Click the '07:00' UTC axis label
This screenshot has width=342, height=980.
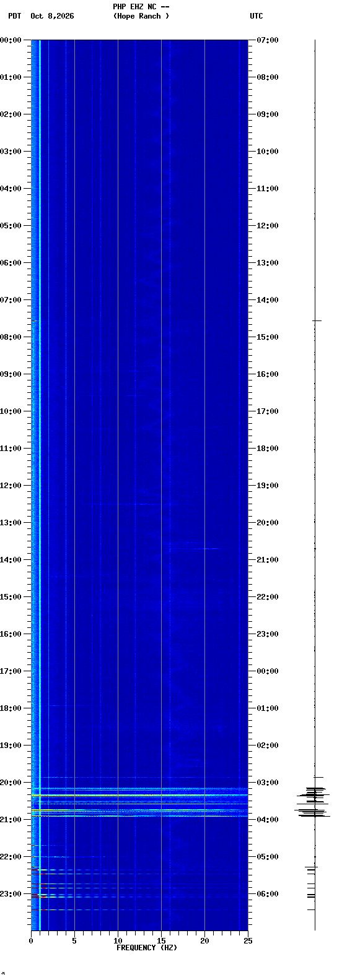[268, 40]
